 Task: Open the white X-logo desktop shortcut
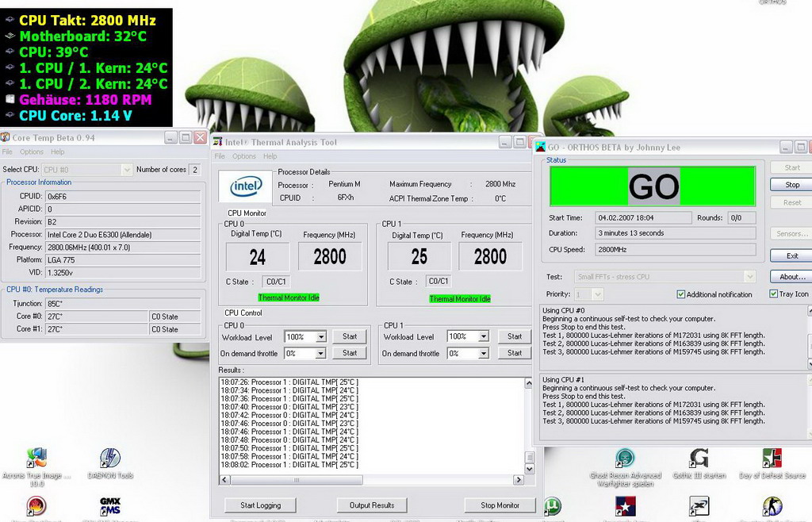point(699,506)
